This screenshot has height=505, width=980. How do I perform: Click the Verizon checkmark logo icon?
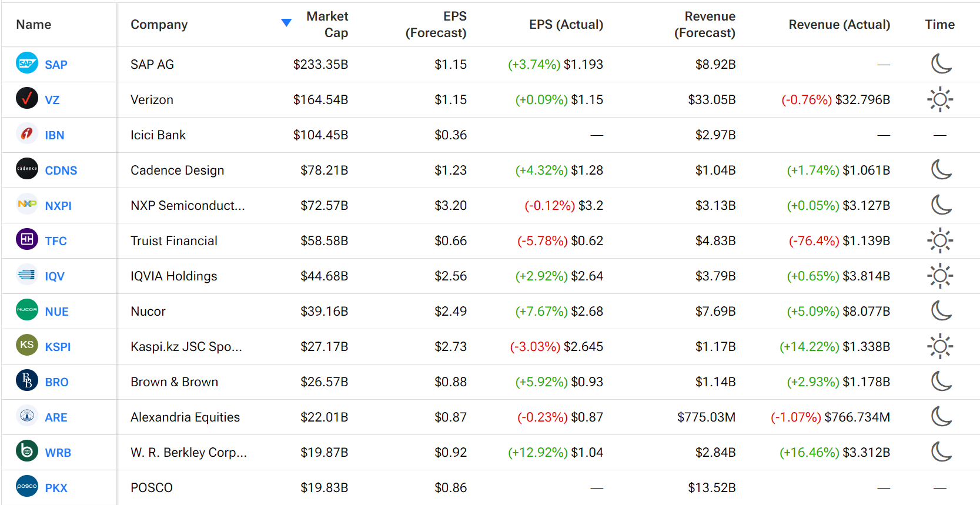[27, 99]
